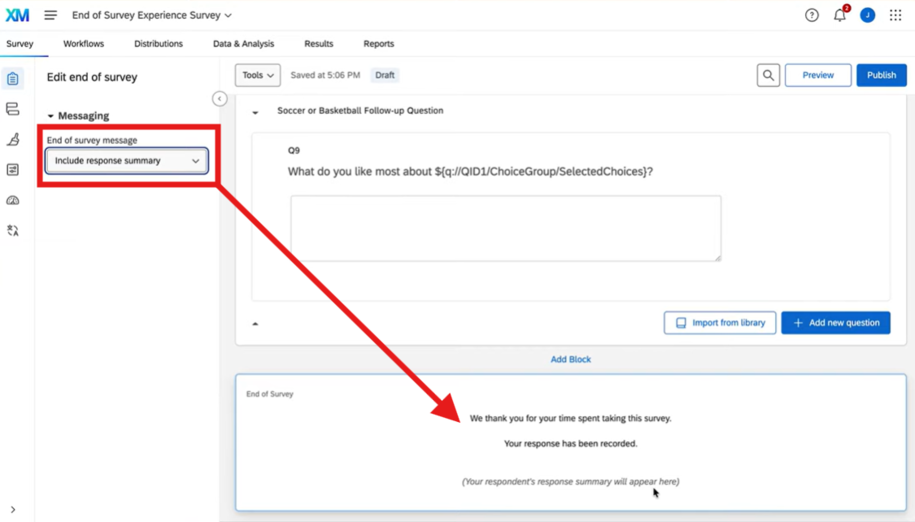Screen dimensions: 915x522
Task: Click the Q9 question label
Action: (294, 150)
